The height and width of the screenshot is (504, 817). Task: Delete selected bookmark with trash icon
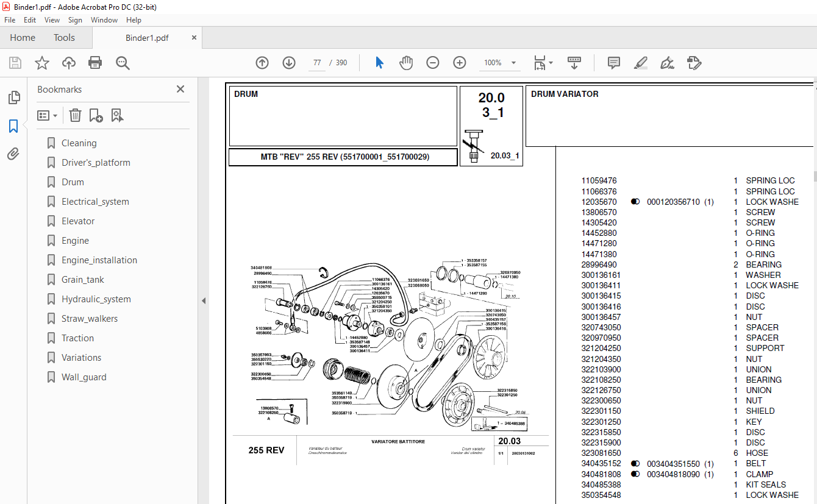75,115
